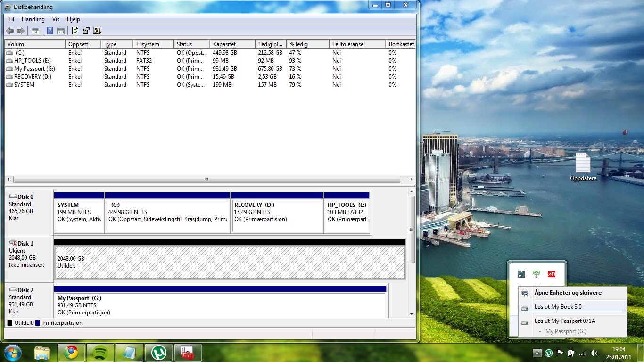Click the green Refresh icon in the toolbar
The height and width of the screenshot is (362, 644).
(x=75, y=31)
